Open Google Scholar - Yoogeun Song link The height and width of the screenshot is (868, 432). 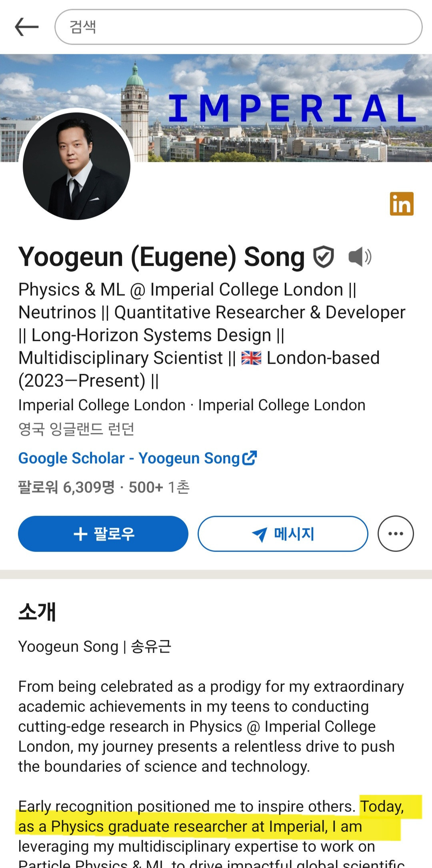[129, 458]
